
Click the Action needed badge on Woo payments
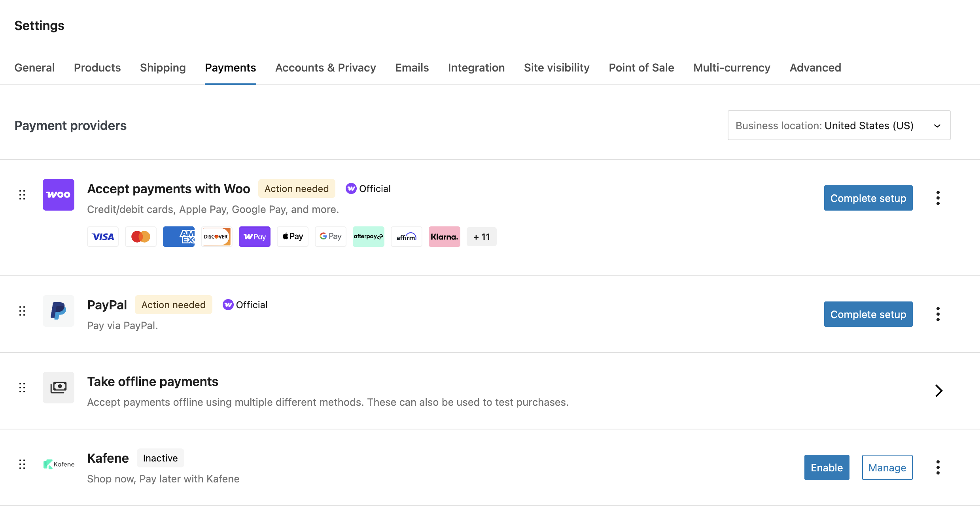[297, 188]
